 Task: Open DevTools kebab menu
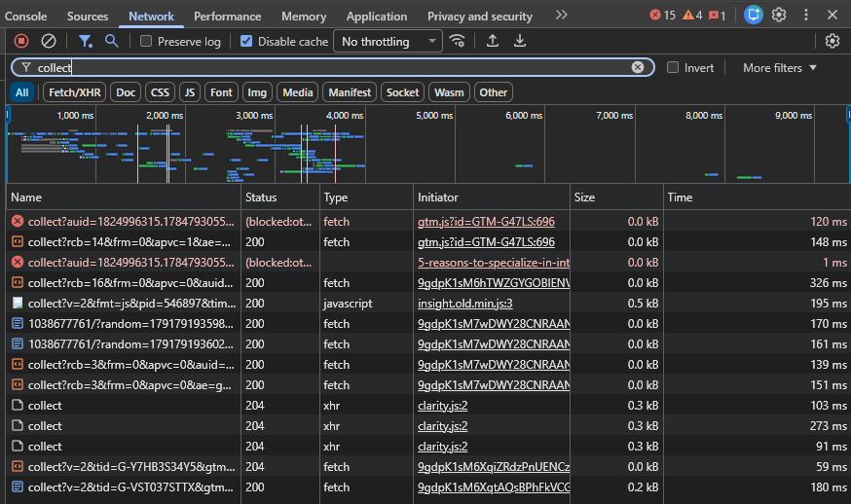[806, 15]
